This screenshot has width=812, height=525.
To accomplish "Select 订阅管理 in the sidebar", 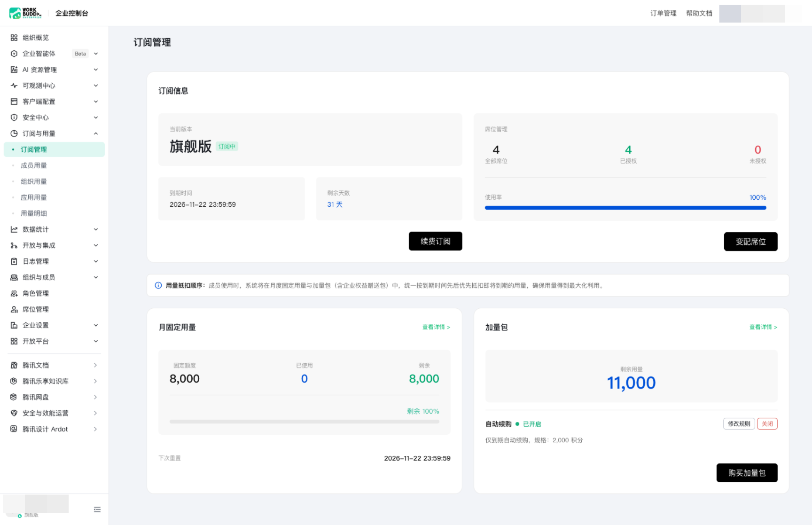I will click(x=54, y=149).
